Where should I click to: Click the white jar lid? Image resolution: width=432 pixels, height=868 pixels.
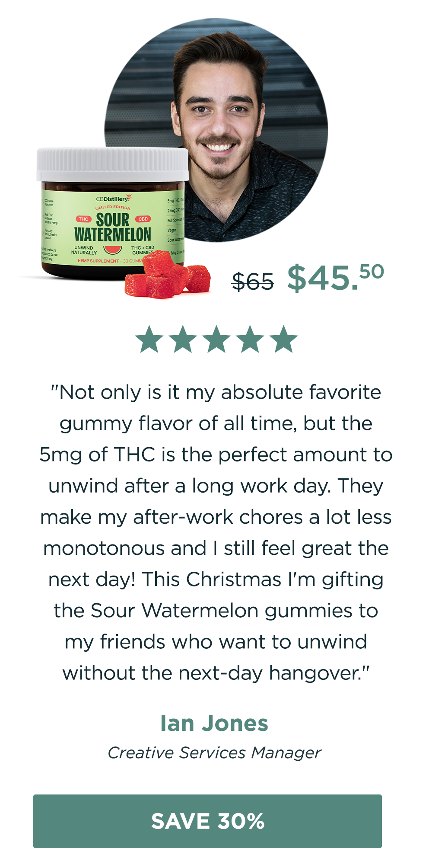pos(112,164)
